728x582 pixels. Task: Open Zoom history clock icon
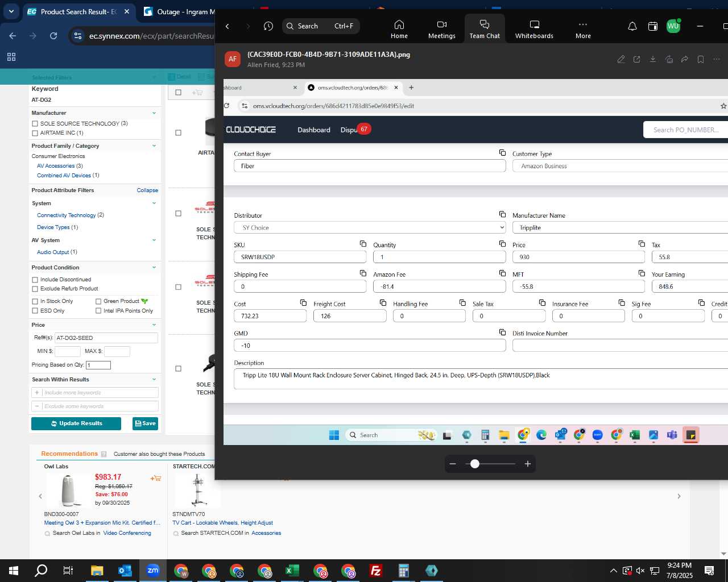tap(268, 26)
